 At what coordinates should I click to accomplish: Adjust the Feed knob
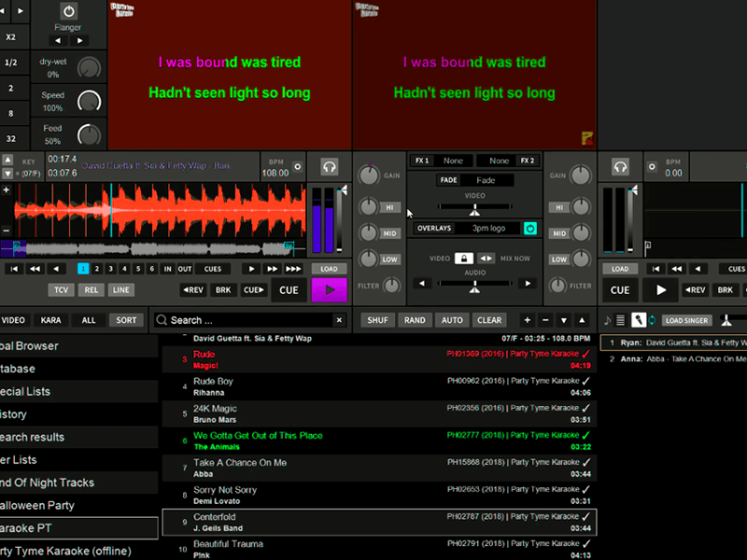click(89, 134)
